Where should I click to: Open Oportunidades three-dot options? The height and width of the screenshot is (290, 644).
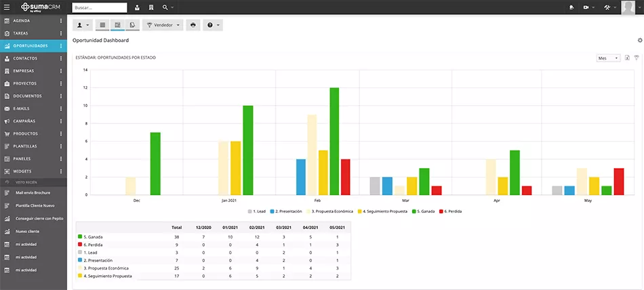tap(61, 46)
